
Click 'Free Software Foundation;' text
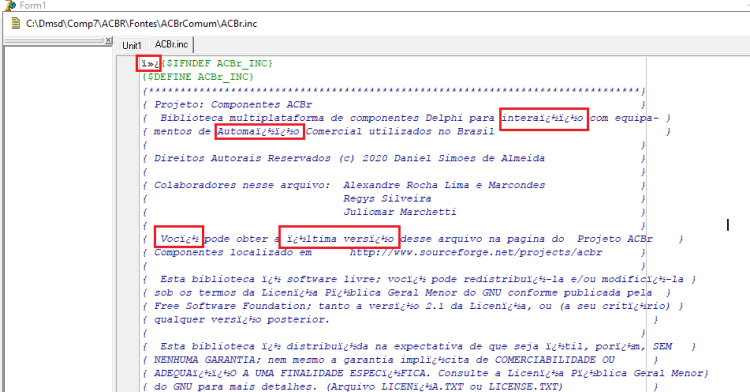[233, 306]
